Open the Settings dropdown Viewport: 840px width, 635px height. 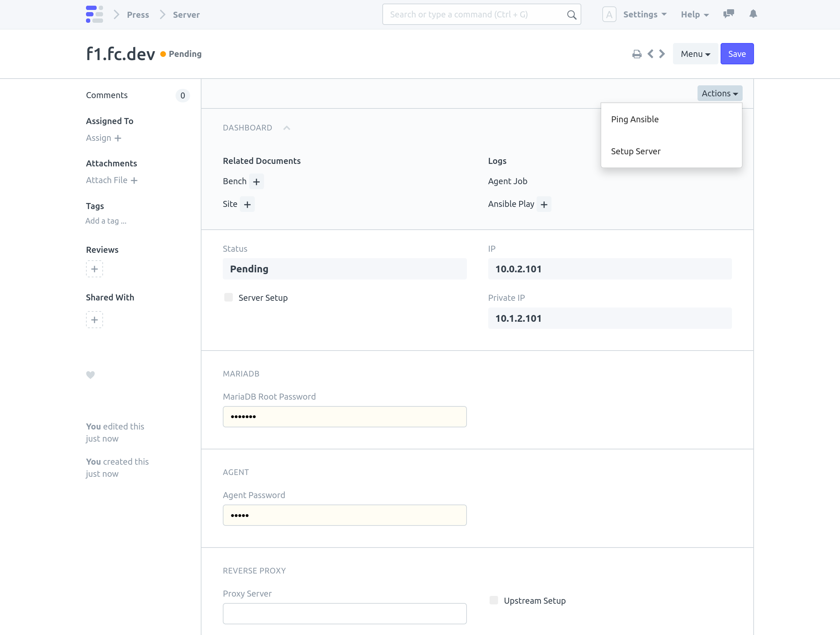645,15
